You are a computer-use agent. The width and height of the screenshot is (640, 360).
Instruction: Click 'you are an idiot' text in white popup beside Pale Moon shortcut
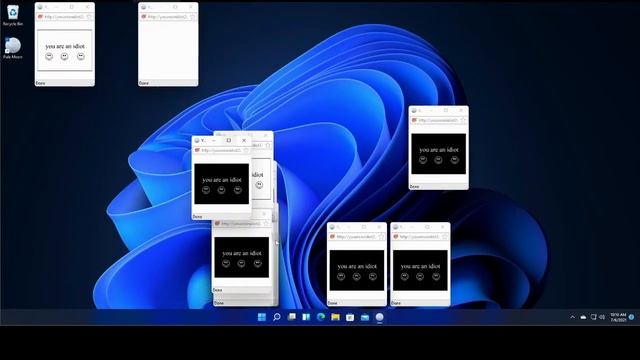(x=65, y=47)
